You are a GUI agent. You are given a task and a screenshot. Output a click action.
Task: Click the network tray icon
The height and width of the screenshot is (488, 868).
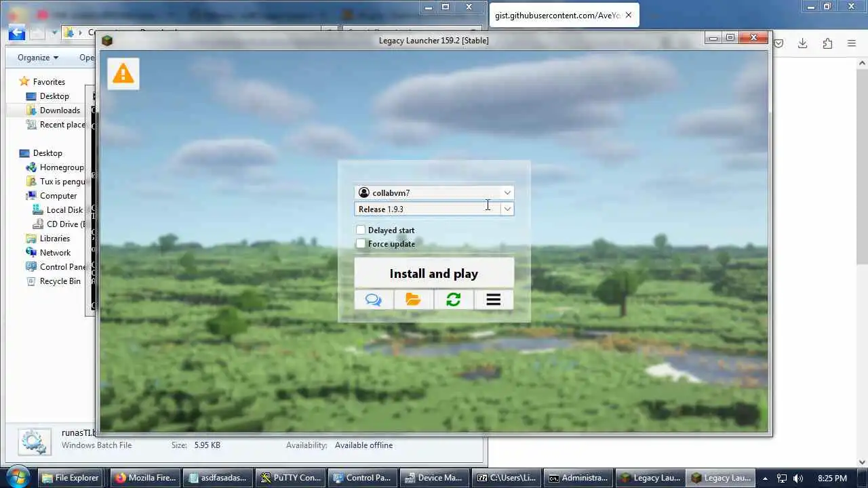click(x=782, y=479)
